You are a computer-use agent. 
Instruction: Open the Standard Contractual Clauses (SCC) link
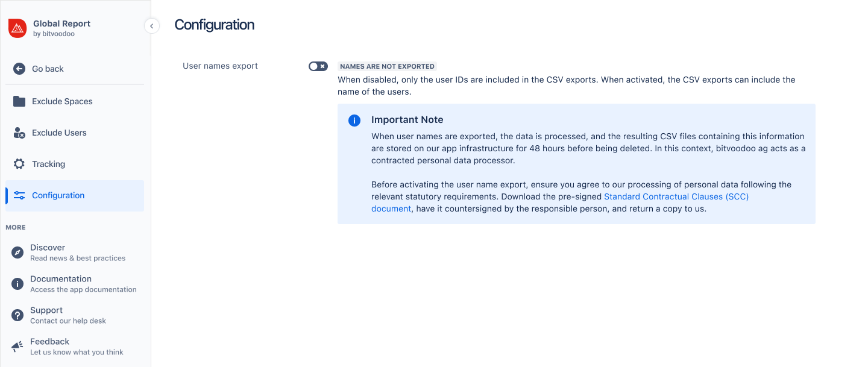tap(676, 196)
